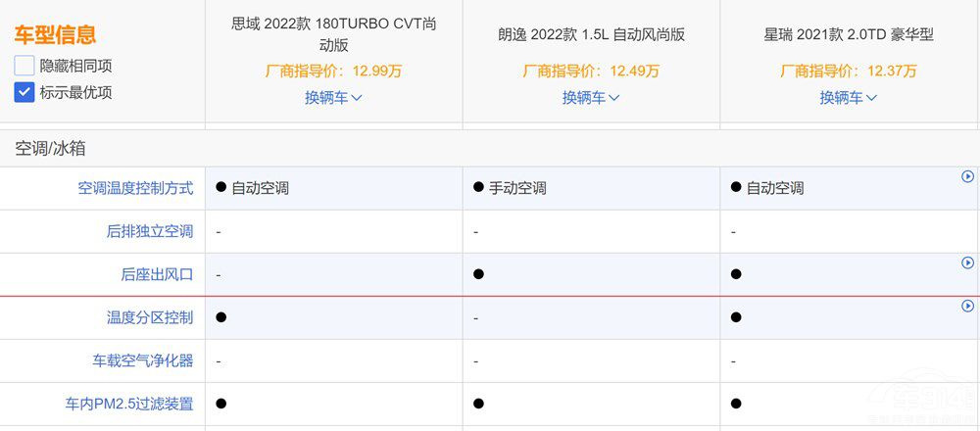Open the 后排独立空调 parameter link
This screenshot has height=431, width=980.
[150, 232]
